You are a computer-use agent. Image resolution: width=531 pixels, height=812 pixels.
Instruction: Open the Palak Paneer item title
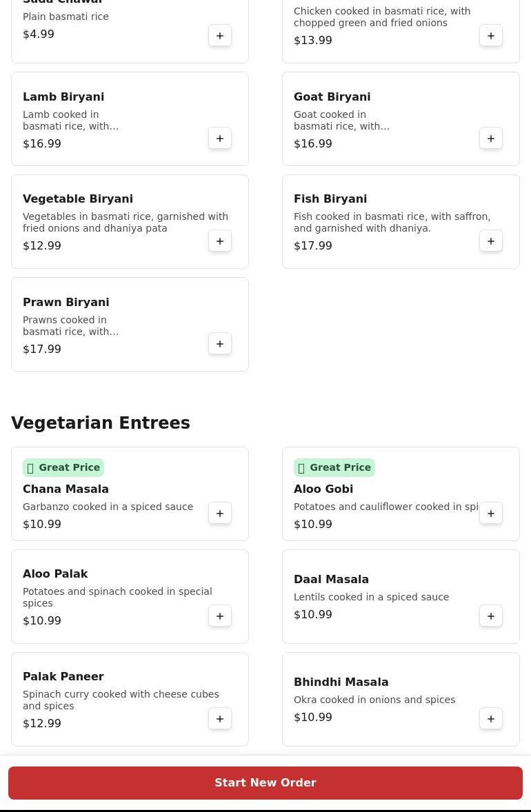pos(63,677)
